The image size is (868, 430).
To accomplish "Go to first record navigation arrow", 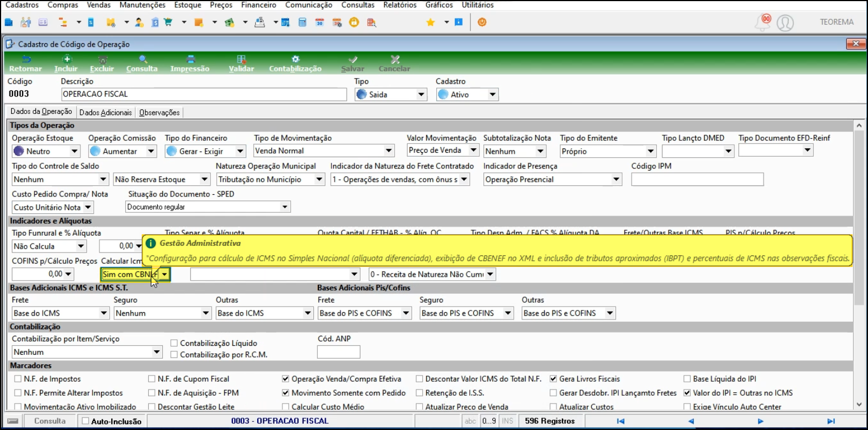I will click(x=621, y=421).
